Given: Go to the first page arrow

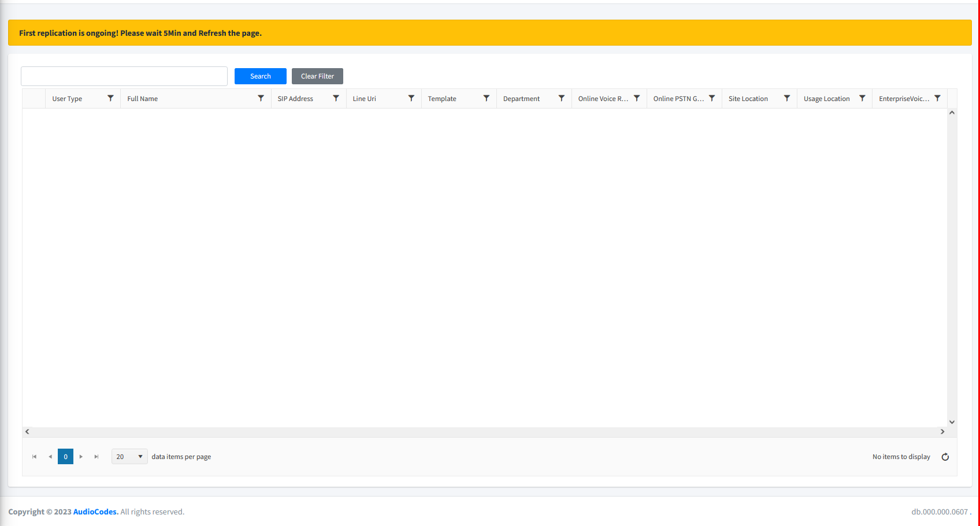Looking at the screenshot, I should coord(34,457).
